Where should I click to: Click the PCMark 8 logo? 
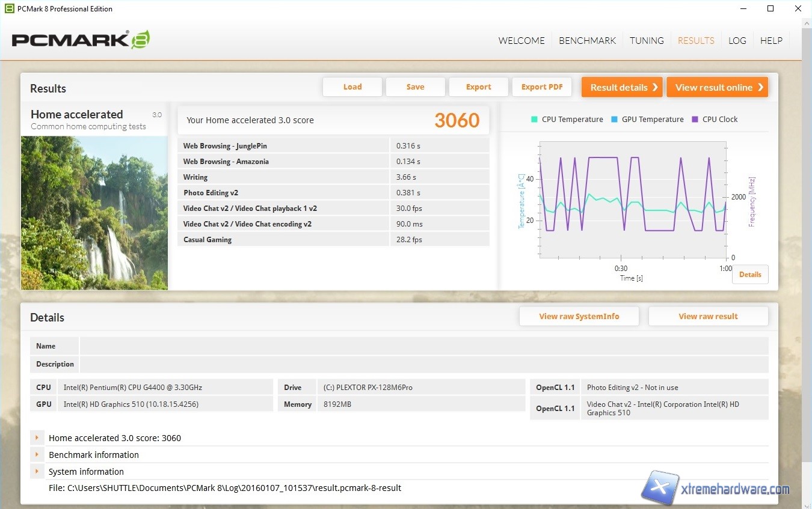81,40
